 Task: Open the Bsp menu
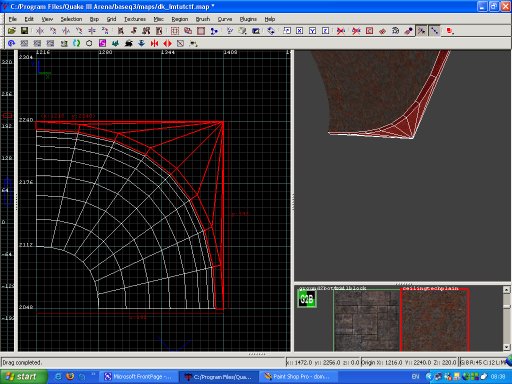click(x=94, y=19)
